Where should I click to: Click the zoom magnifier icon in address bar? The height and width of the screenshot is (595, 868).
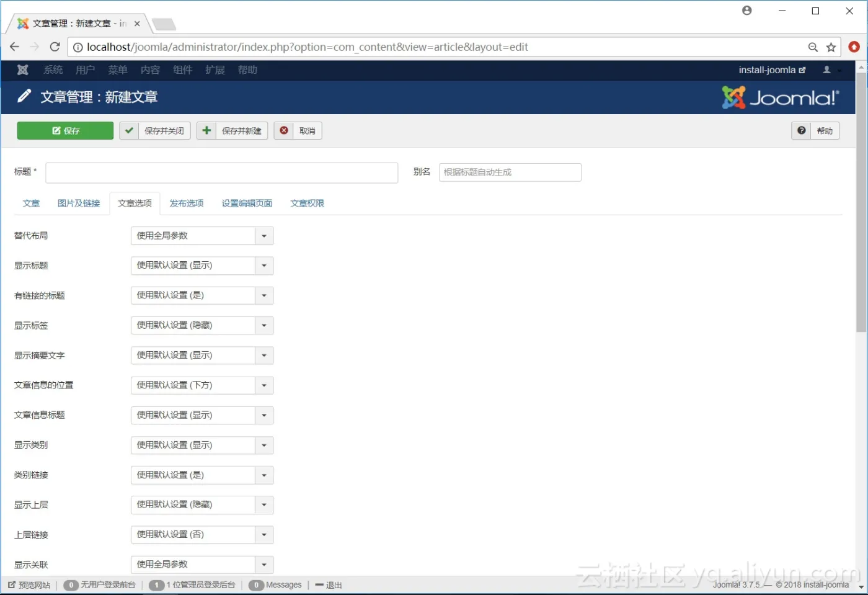813,47
